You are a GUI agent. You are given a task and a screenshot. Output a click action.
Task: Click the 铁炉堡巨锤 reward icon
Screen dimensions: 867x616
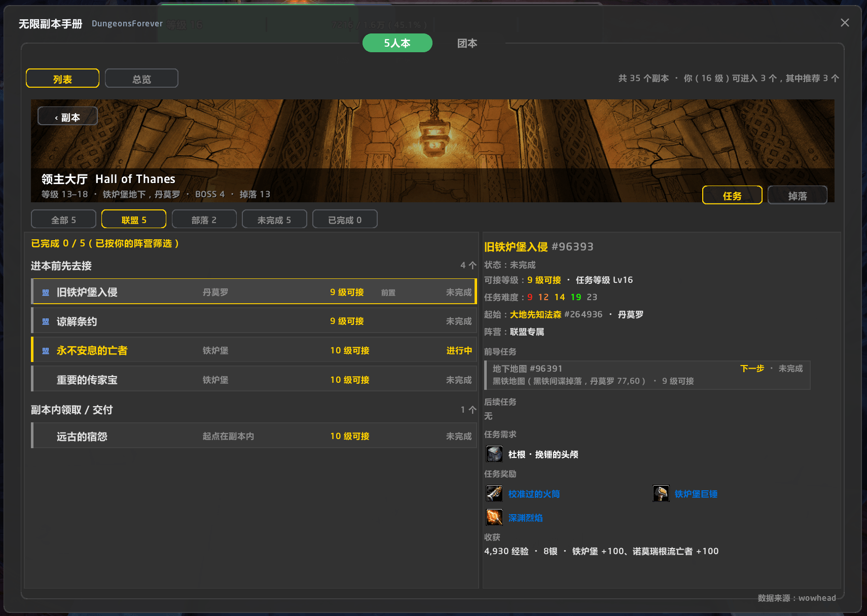click(x=661, y=493)
